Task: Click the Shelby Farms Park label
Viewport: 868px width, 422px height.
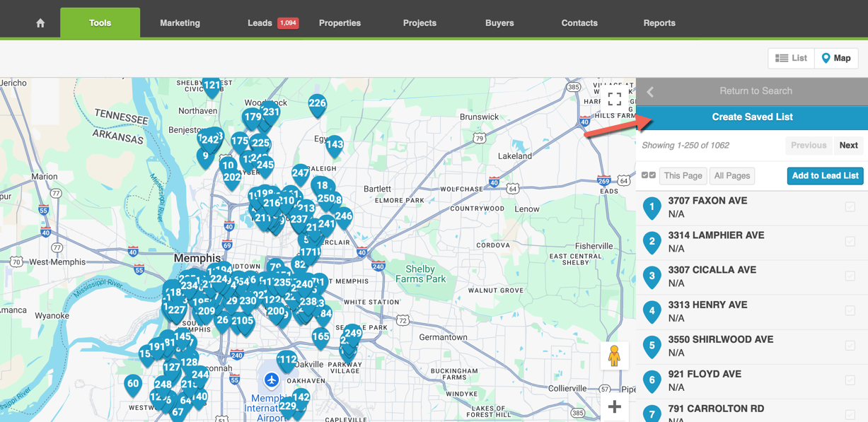Action: (421, 274)
